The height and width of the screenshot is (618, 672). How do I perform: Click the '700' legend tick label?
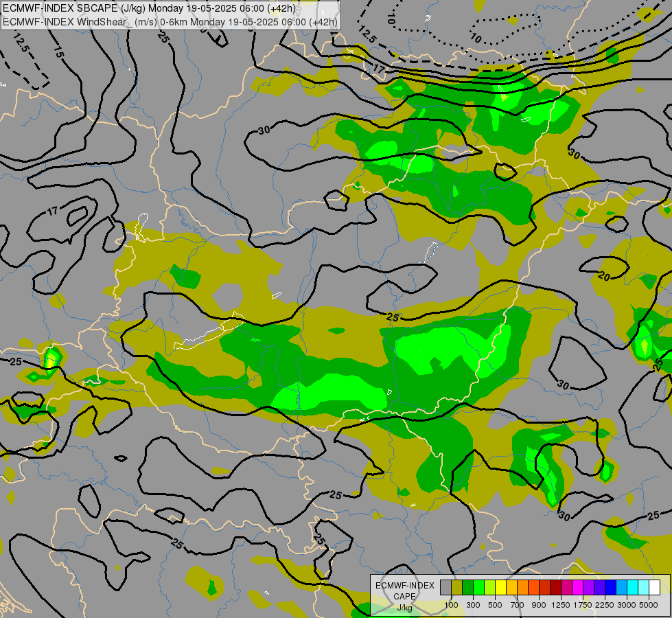point(518,605)
